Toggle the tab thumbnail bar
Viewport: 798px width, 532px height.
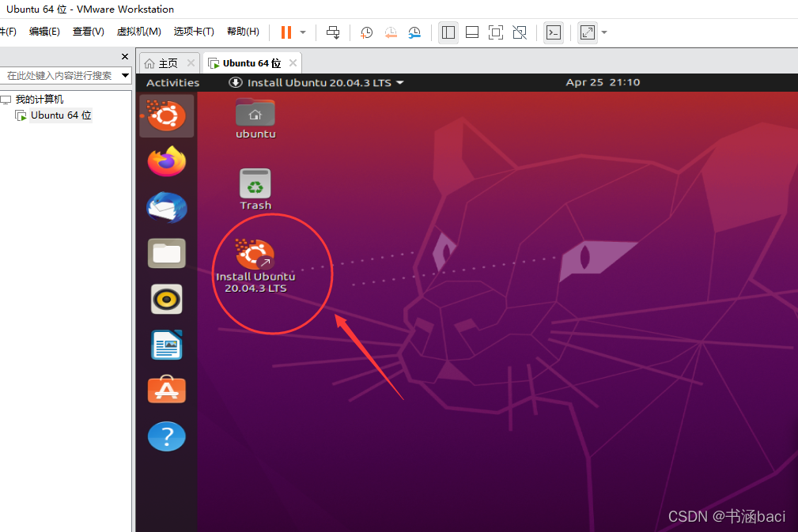point(472,32)
